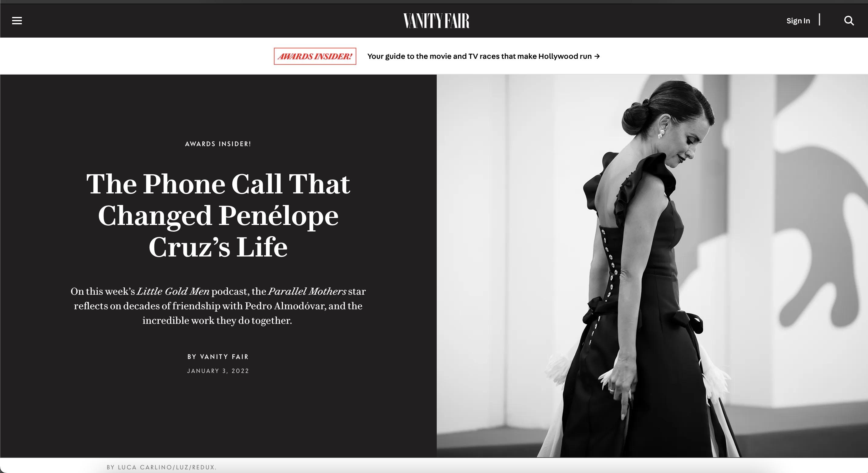Open the Vanity Fair logo homepage
The width and height of the screenshot is (868, 473).
436,21
